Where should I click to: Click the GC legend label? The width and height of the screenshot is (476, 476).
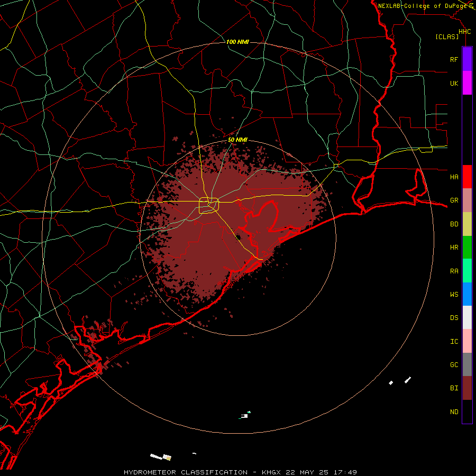(x=454, y=365)
